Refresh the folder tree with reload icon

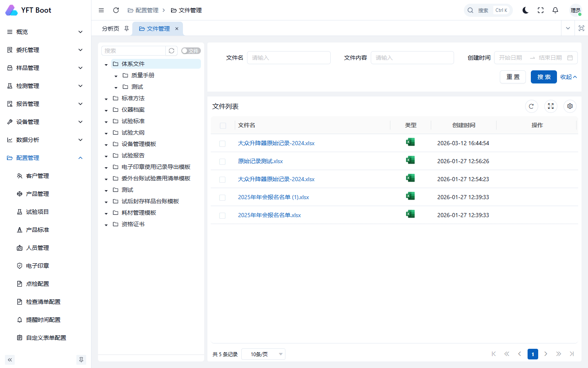click(x=171, y=51)
